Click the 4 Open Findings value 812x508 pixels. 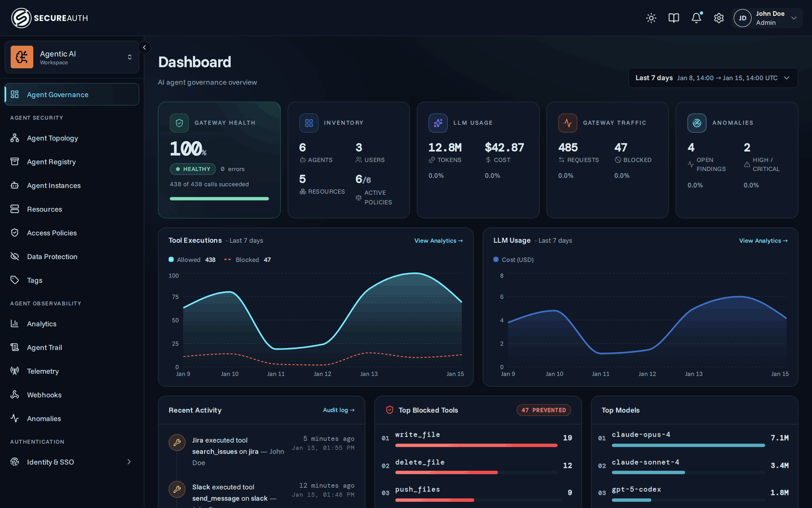point(691,147)
